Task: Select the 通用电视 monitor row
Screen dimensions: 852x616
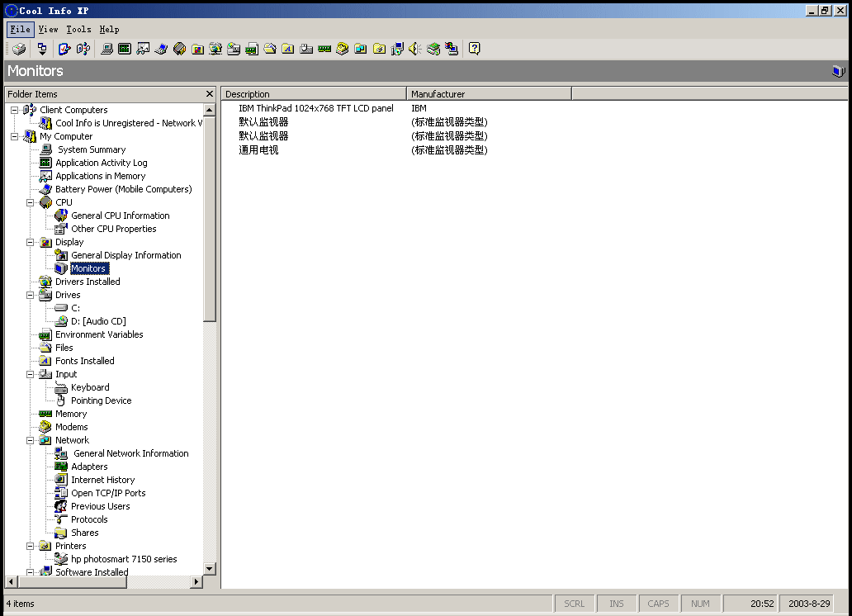Action: click(x=258, y=150)
